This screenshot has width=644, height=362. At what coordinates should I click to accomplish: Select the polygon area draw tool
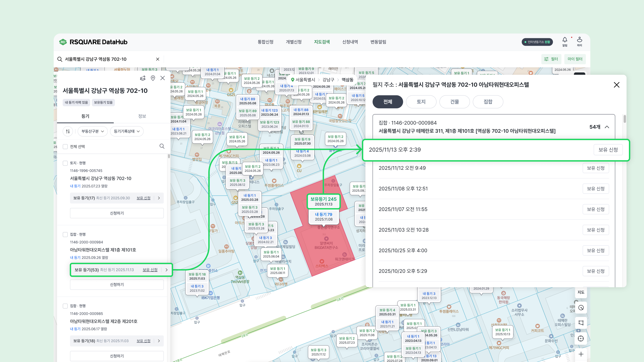click(x=581, y=323)
